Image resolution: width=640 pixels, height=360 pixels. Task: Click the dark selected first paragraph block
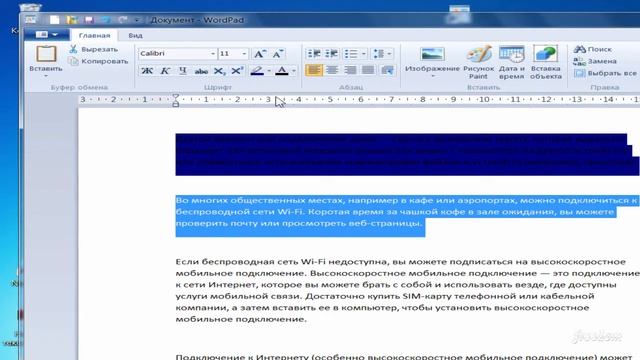407,154
